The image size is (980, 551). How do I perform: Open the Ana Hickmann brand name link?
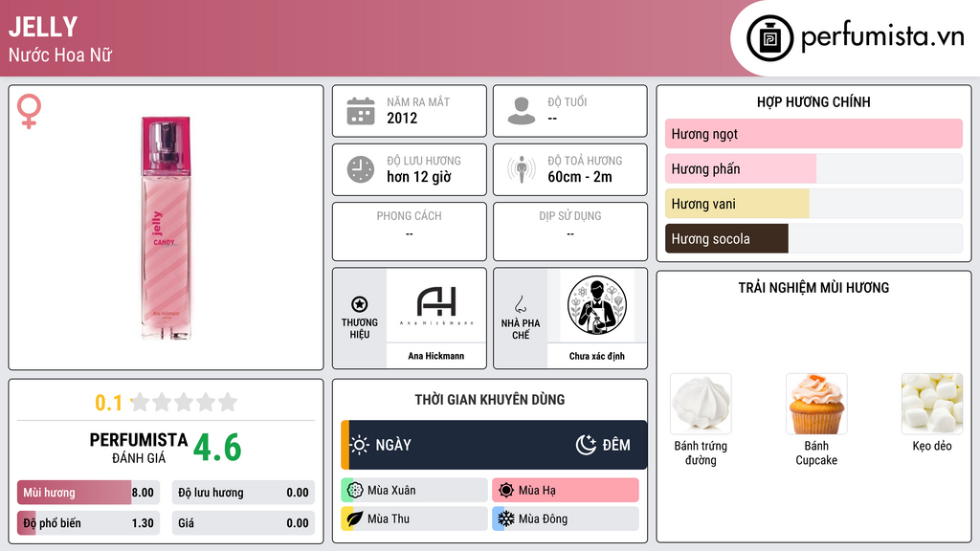pyautogui.click(x=436, y=356)
